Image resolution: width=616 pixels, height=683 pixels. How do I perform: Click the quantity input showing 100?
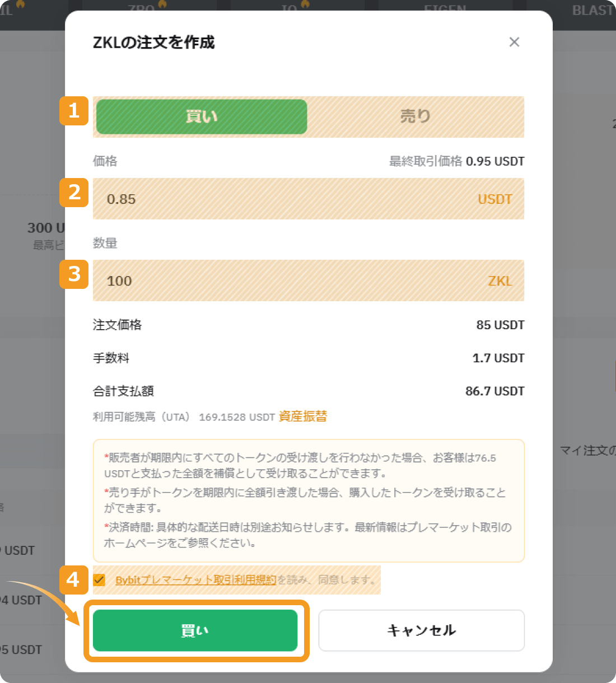coord(309,280)
